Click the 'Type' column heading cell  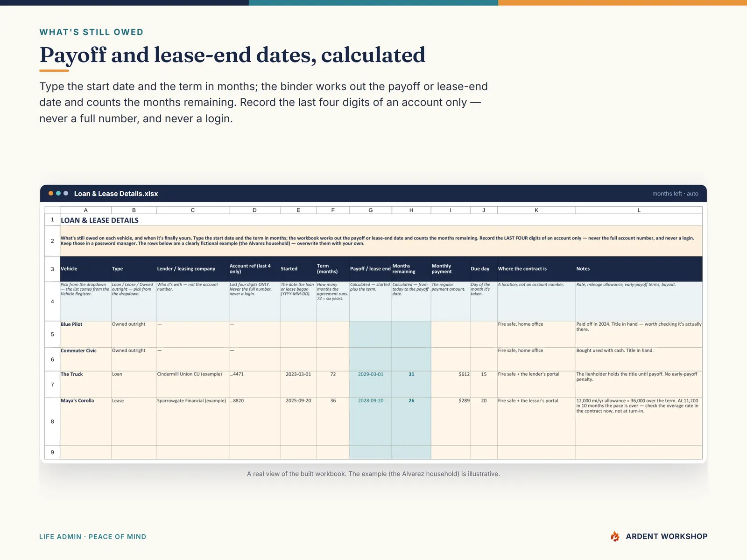coord(134,269)
